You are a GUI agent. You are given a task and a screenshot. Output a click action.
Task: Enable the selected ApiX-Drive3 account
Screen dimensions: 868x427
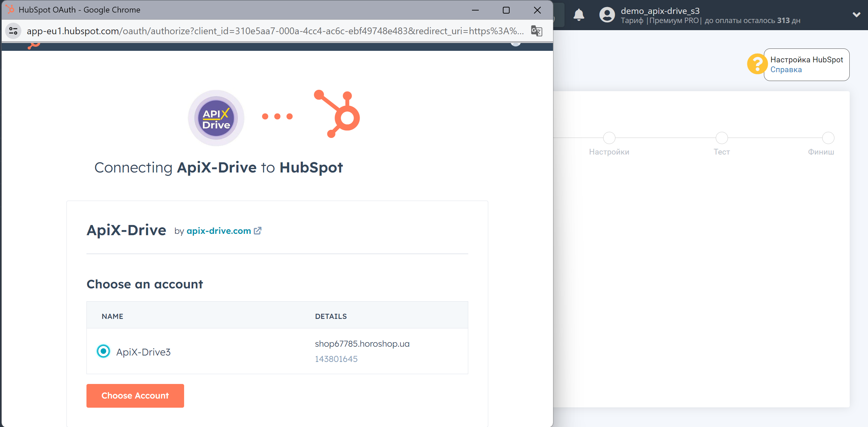[135, 395]
